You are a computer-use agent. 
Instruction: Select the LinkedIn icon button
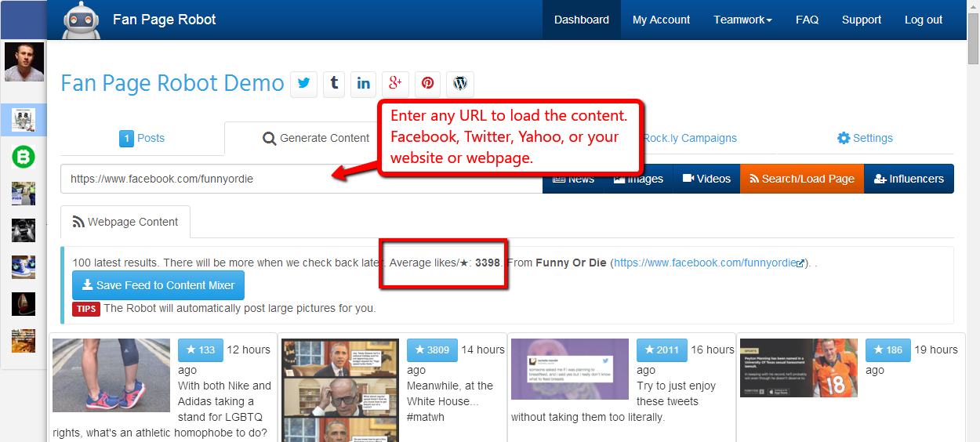364,84
